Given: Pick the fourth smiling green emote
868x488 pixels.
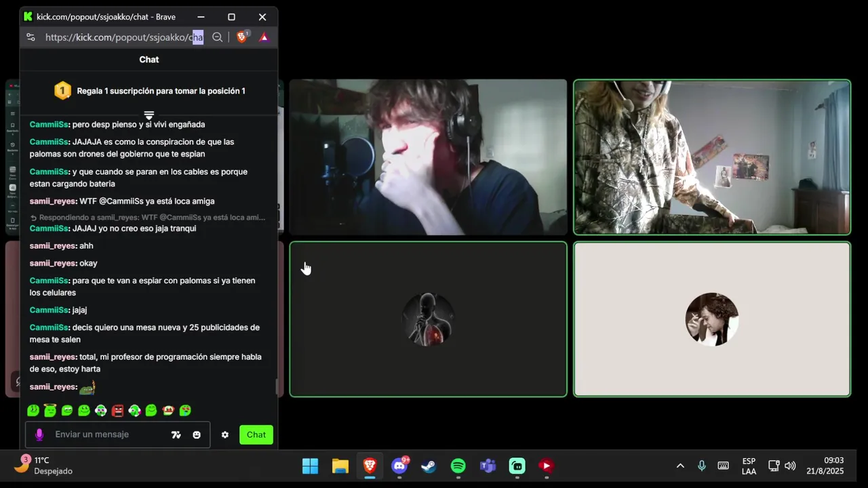Looking at the screenshot, I should [x=84, y=410].
